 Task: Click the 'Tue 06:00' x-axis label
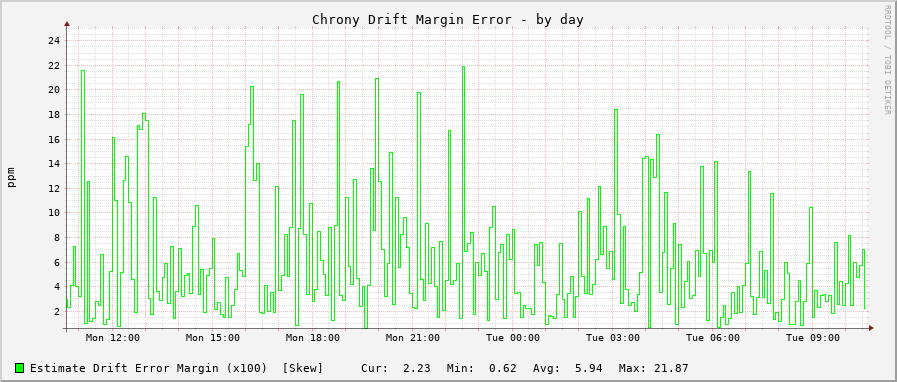click(713, 338)
